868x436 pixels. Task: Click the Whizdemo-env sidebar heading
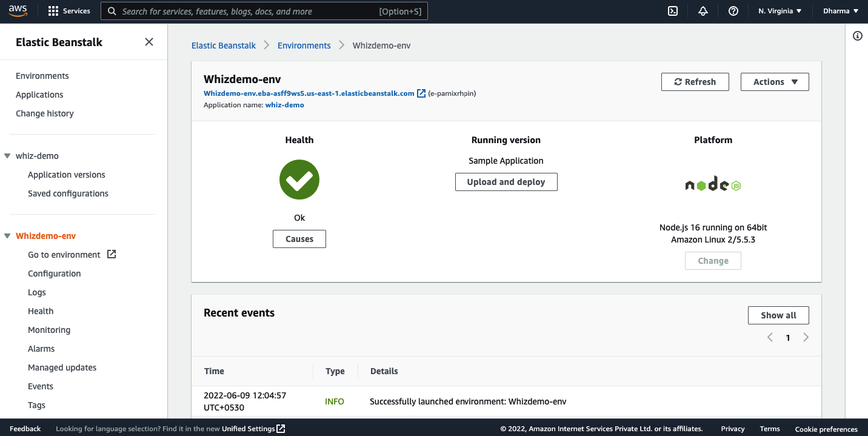[46, 236]
